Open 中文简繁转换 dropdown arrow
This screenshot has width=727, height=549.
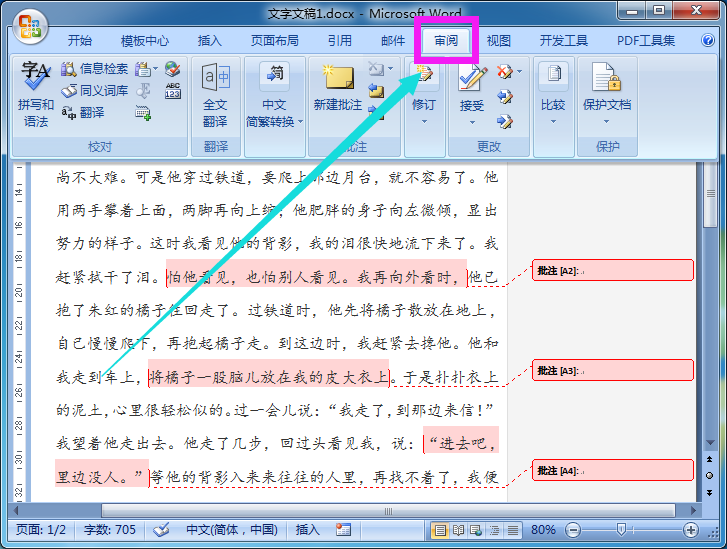click(300, 121)
